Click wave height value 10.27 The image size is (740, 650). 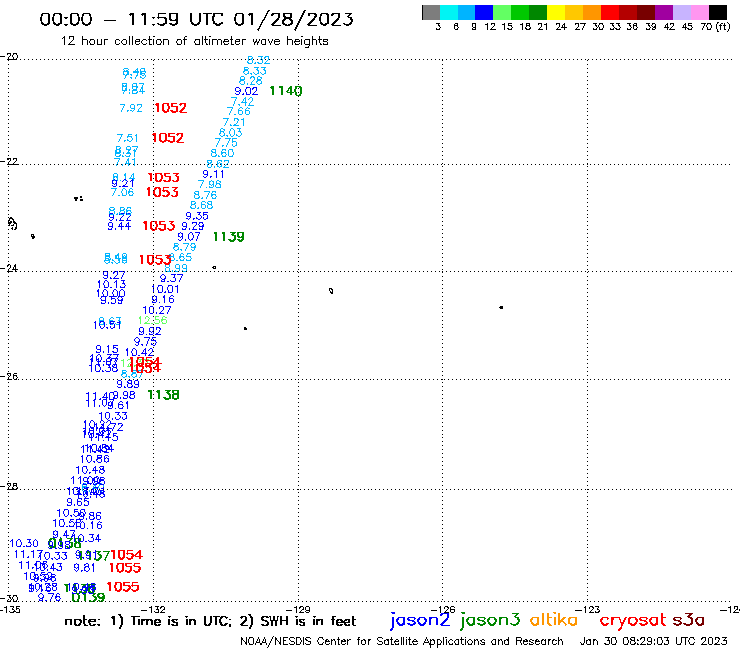coord(157,310)
